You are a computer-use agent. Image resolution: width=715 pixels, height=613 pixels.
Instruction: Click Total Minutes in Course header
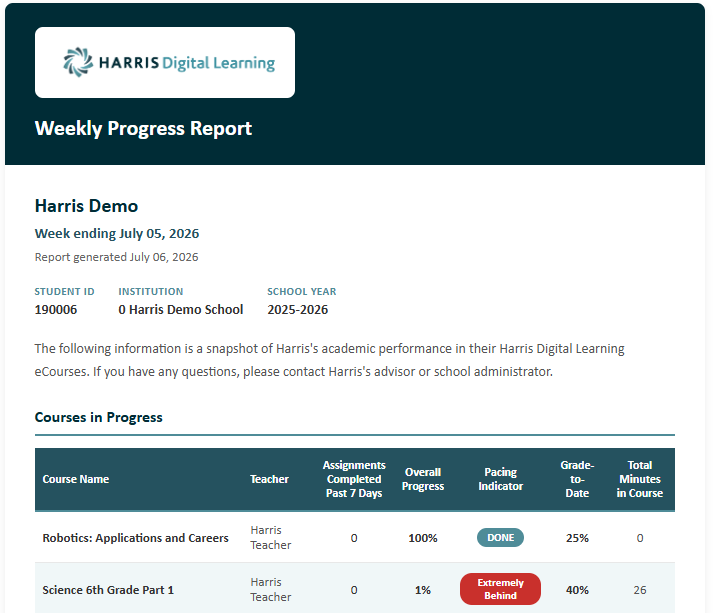point(639,479)
